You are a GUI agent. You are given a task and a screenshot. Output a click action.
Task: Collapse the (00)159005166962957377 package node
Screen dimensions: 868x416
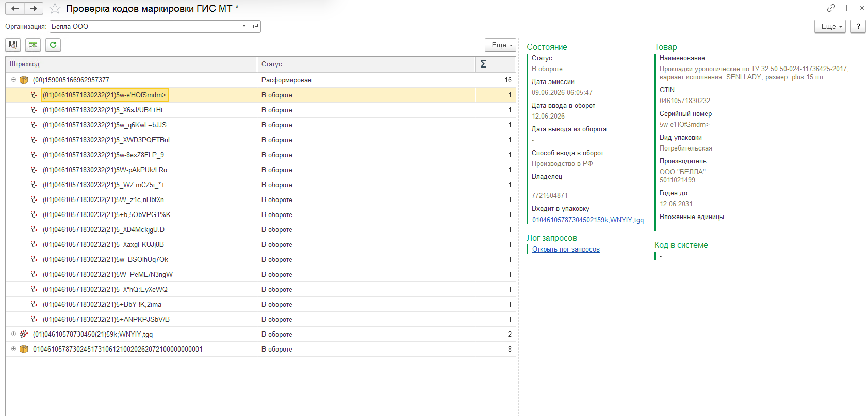13,80
